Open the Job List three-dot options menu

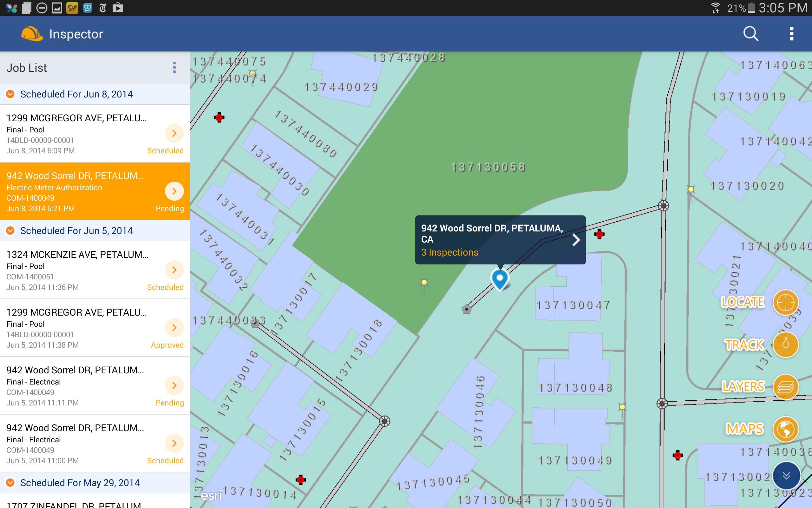click(174, 68)
